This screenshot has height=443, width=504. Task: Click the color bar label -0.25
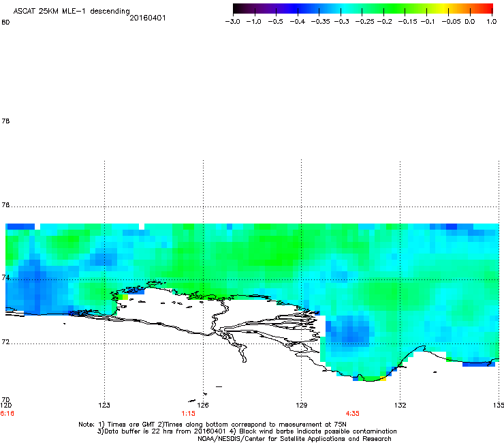click(365, 22)
